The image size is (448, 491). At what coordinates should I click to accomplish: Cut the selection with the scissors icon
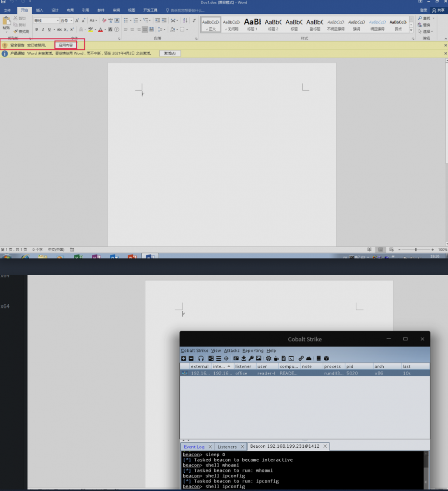[x=15, y=18]
